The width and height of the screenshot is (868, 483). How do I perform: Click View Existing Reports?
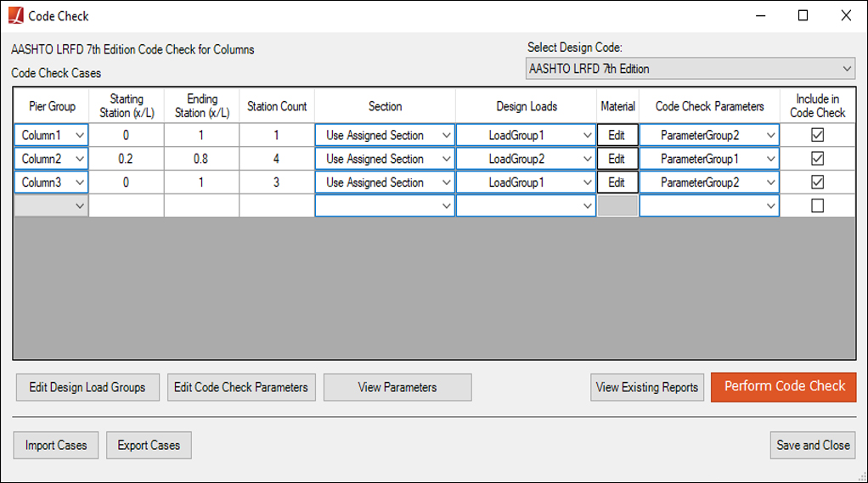[x=647, y=387]
